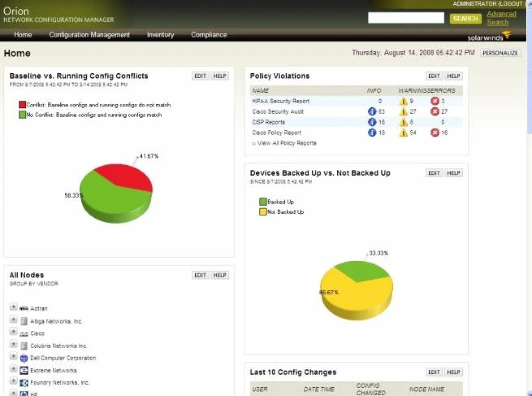Viewport: 532px width, 396px height.
Task: Click the Cisco vendor icon
Action: coord(24,333)
